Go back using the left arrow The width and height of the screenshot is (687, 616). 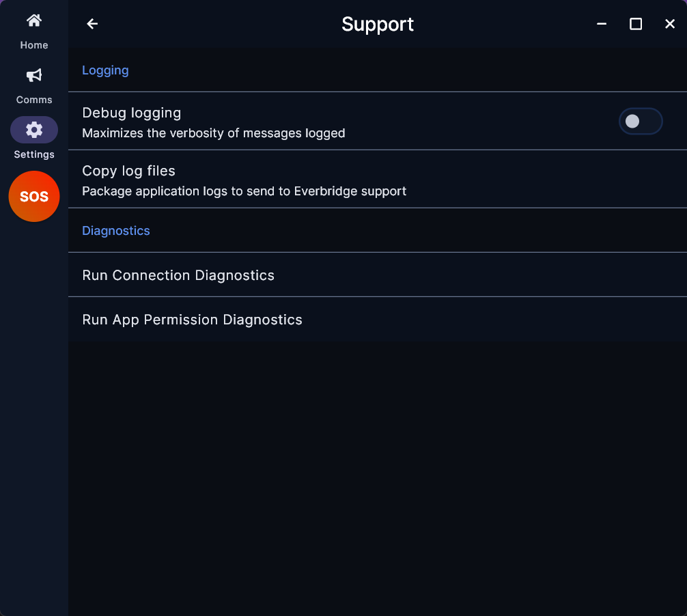pyautogui.click(x=92, y=24)
